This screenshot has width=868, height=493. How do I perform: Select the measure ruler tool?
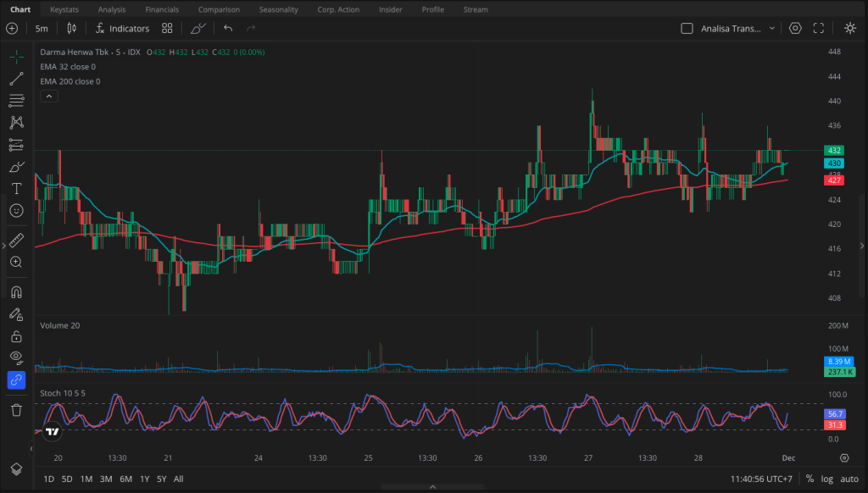click(x=15, y=241)
